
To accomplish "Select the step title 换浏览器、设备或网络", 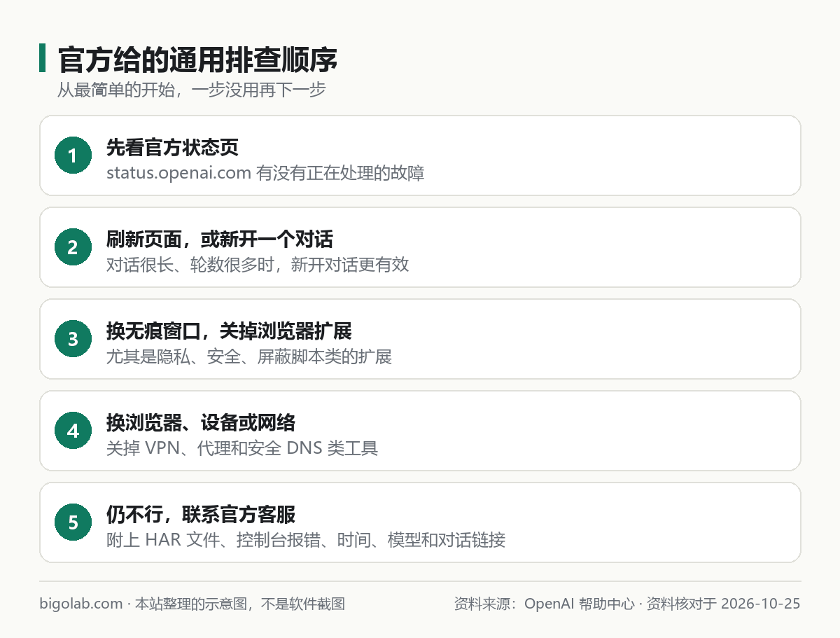I will click(x=201, y=423).
